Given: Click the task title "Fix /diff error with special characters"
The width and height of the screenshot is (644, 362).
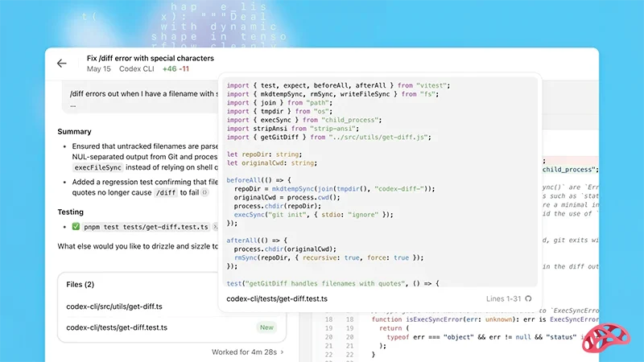Looking at the screenshot, I should click(x=151, y=58).
